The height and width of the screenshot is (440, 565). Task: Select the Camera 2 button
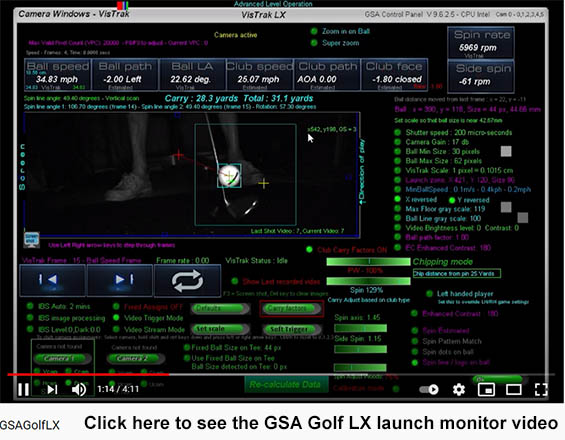point(136,359)
